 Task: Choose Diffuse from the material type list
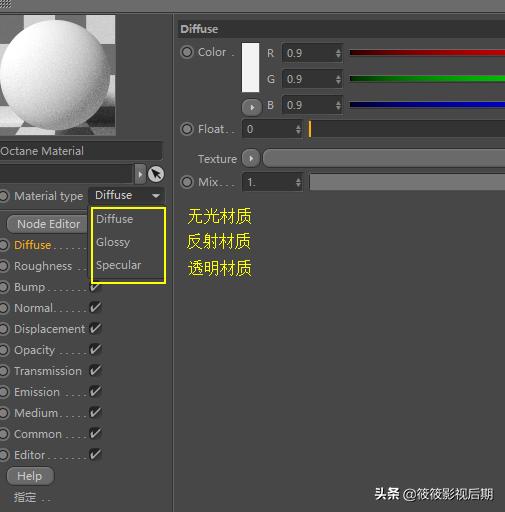pyautogui.click(x=115, y=219)
